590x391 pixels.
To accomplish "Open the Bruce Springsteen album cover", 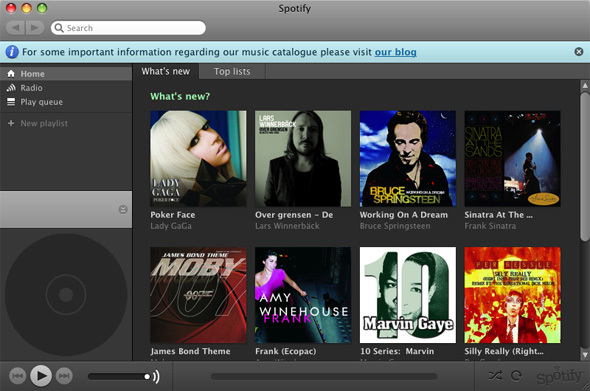I will 408,158.
